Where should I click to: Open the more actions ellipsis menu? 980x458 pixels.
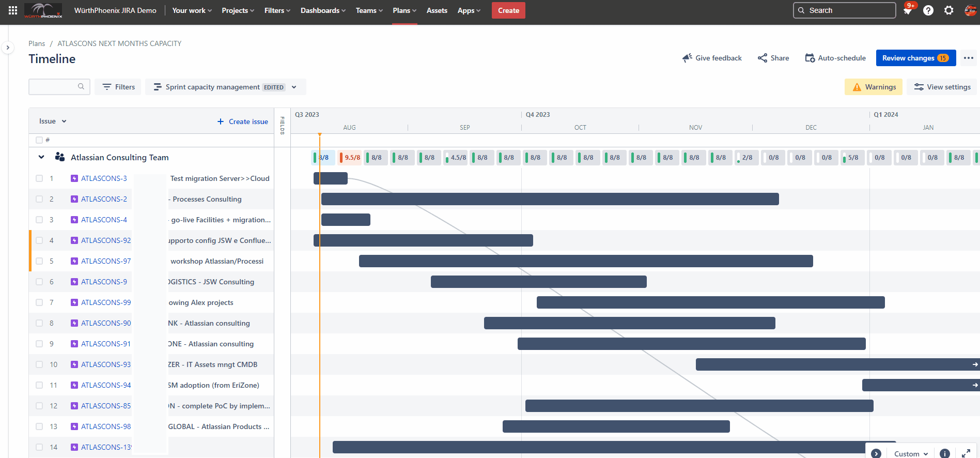pyautogui.click(x=969, y=58)
